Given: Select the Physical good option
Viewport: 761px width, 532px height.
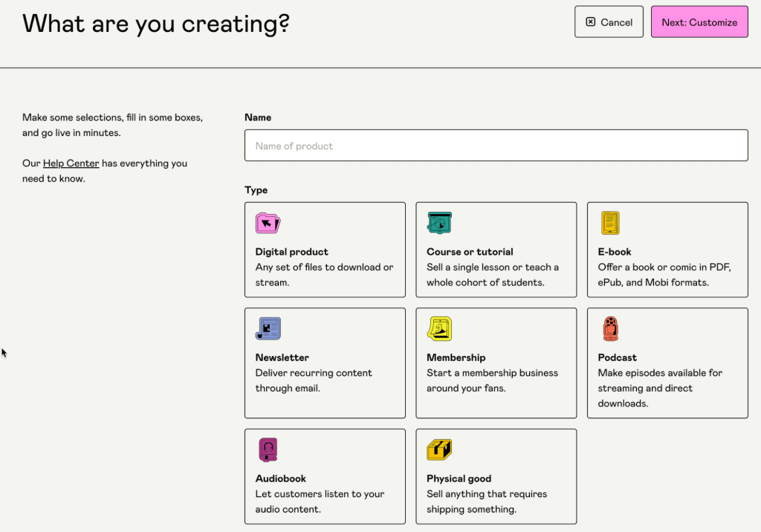Looking at the screenshot, I should pos(496,476).
